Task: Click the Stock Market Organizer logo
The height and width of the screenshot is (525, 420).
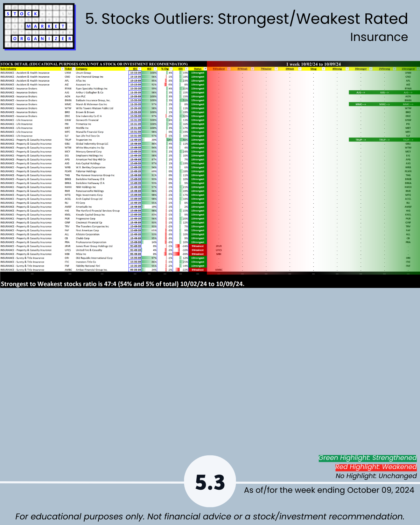Action: pyautogui.click(x=39, y=27)
